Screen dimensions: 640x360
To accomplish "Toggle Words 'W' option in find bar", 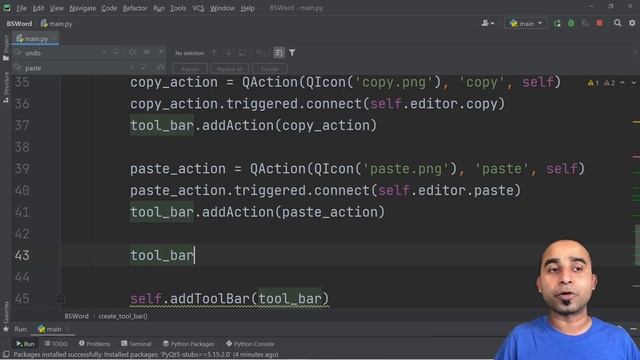I will tap(147, 52).
